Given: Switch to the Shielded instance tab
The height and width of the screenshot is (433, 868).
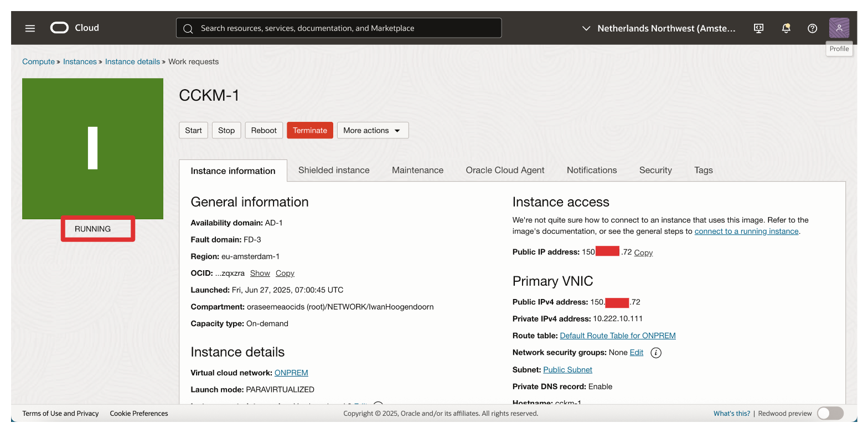Looking at the screenshot, I should pos(334,170).
